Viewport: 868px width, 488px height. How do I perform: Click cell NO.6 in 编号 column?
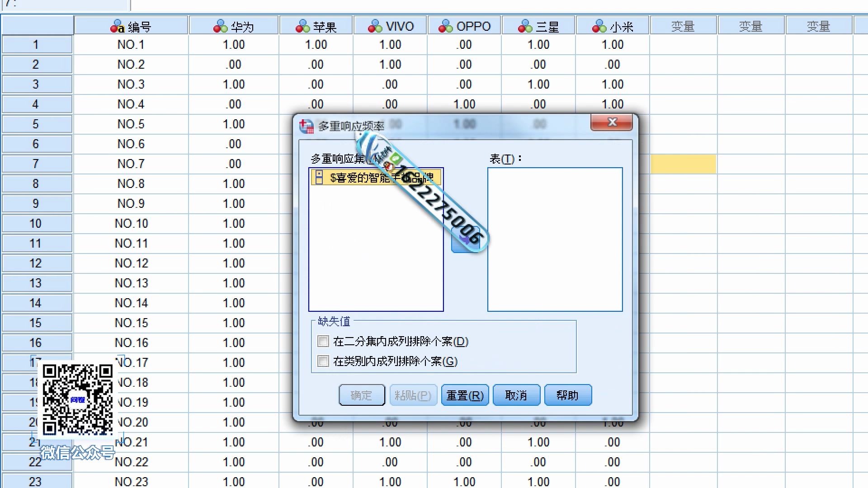(131, 144)
